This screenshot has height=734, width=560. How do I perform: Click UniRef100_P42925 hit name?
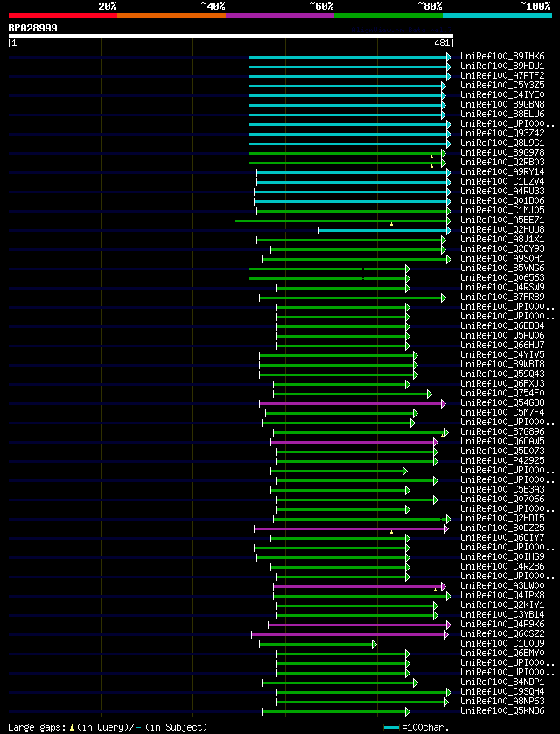click(502, 461)
